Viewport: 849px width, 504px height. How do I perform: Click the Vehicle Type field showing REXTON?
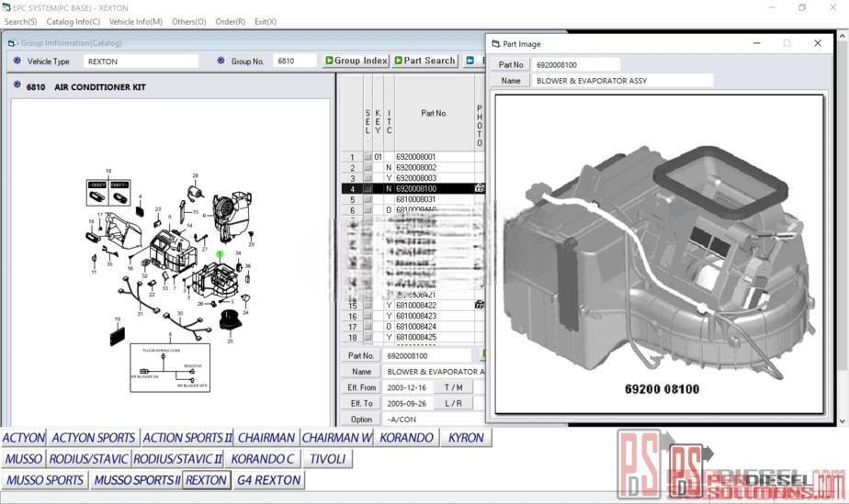coord(141,62)
